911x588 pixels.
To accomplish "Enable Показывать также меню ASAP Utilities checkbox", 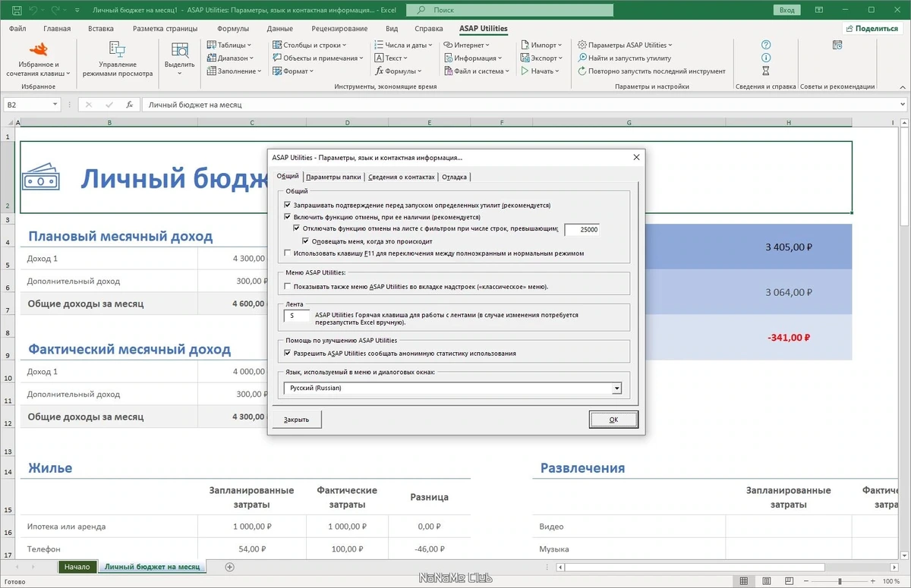I will [x=287, y=287].
